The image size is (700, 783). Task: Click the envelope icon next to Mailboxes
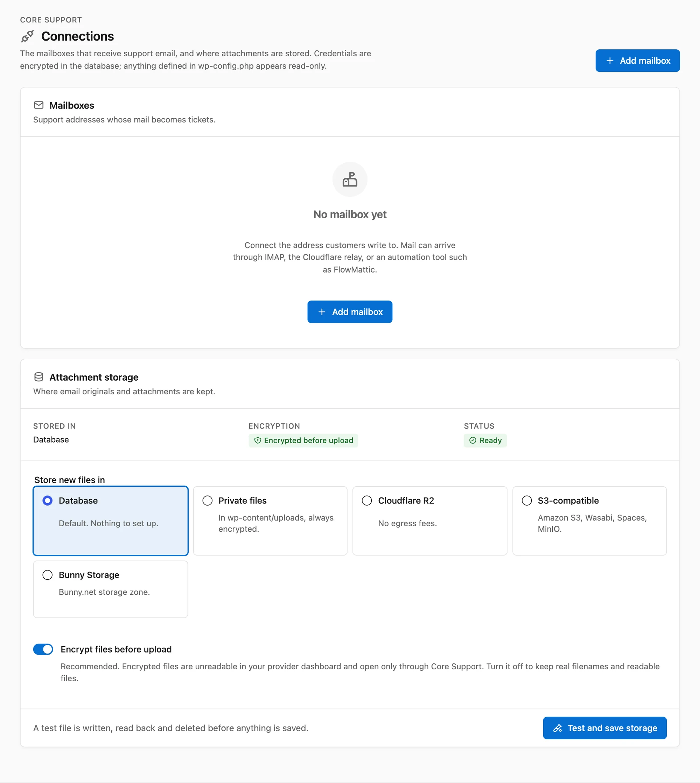point(39,105)
